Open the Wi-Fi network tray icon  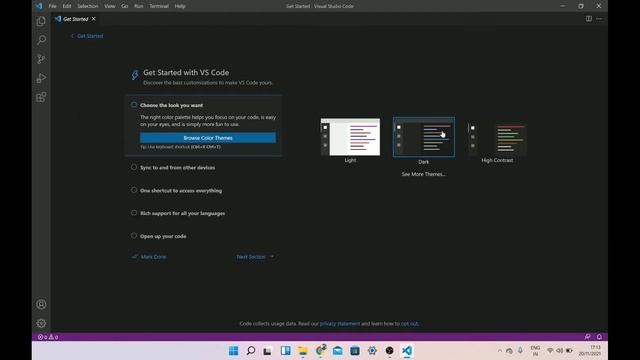tap(550, 351)
